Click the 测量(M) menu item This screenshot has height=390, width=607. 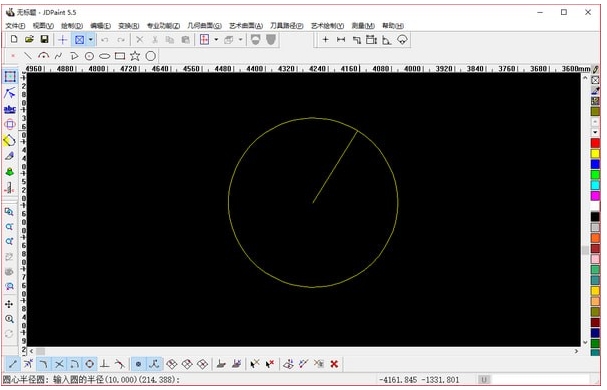[363, 26]
